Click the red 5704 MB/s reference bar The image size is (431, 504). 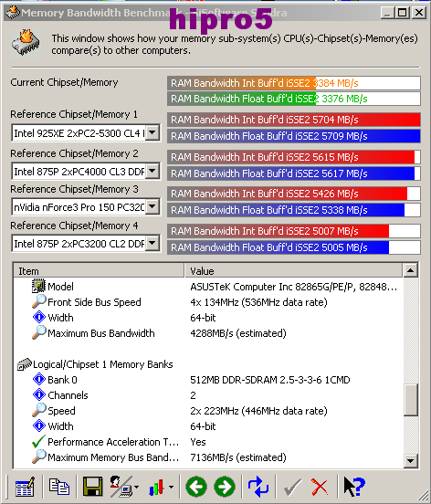point(294,120)
